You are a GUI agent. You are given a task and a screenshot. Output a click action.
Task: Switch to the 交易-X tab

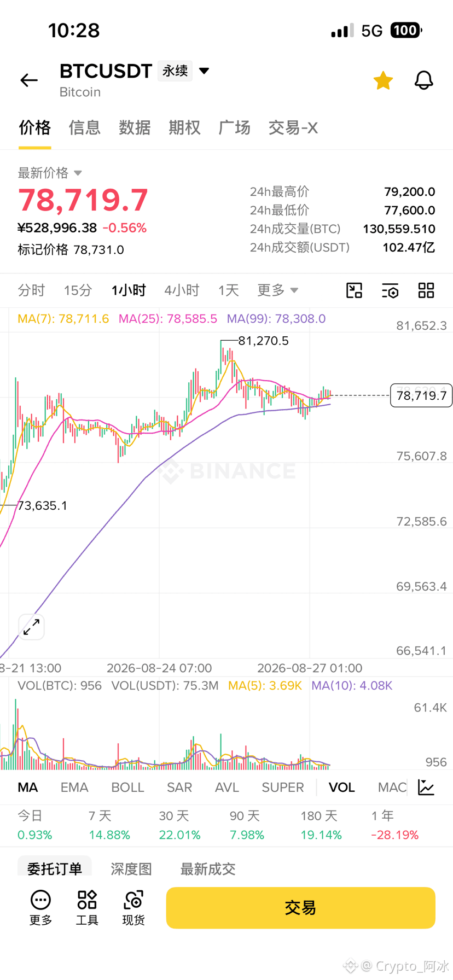point(293,127)
